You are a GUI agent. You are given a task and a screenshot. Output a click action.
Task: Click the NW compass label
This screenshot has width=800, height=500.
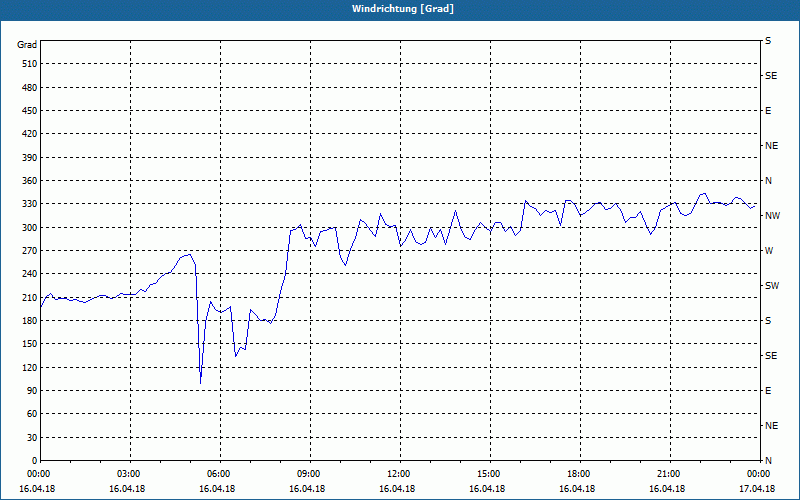[772, 216]
